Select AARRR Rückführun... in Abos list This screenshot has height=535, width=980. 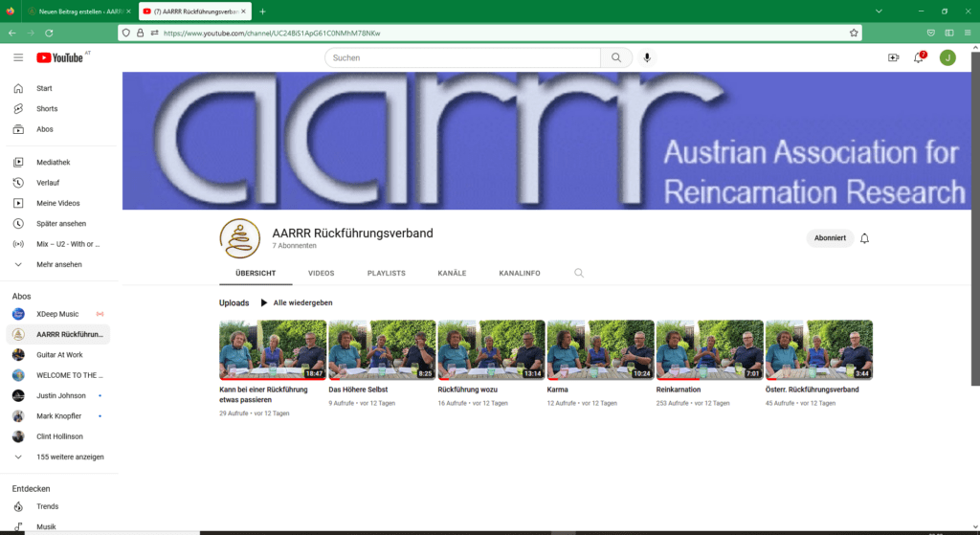coord(60,334)
